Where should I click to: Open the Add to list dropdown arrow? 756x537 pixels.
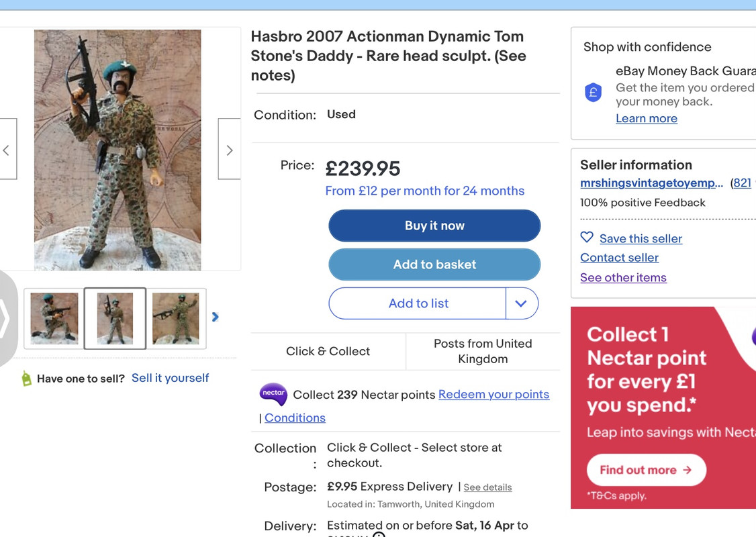pos(521,303)
